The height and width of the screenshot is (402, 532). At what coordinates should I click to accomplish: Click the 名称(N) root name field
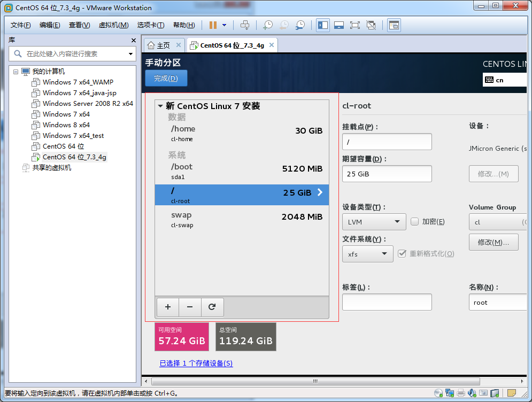[x=498, y=302]
